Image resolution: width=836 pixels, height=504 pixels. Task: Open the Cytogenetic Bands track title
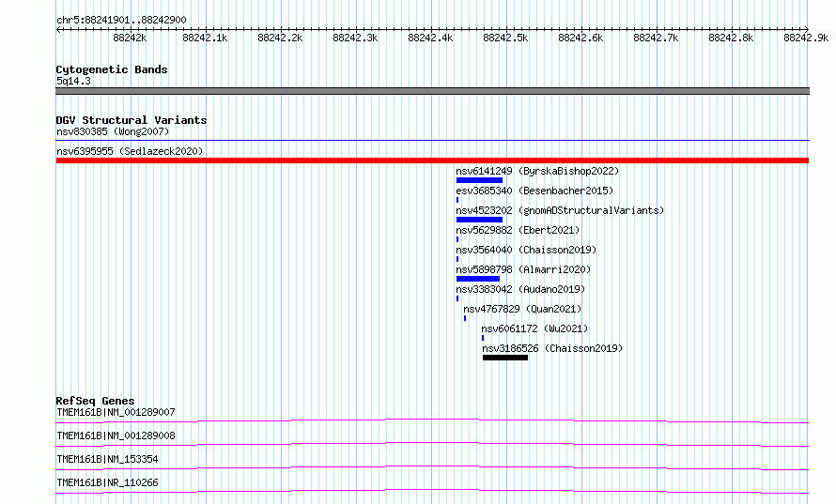[112, 69]
